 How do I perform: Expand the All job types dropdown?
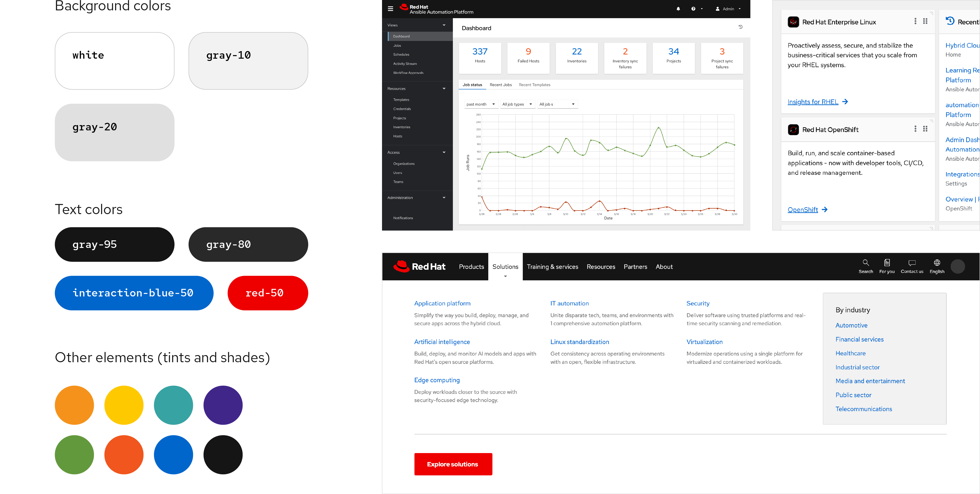(517, 104)
